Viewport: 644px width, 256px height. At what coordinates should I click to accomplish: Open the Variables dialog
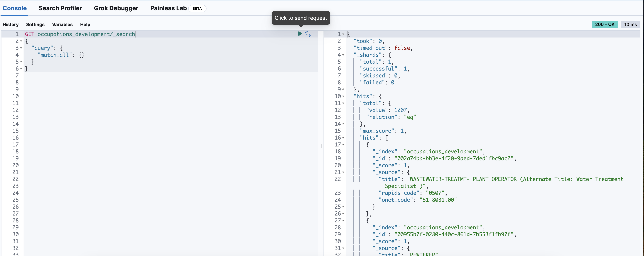62,24
